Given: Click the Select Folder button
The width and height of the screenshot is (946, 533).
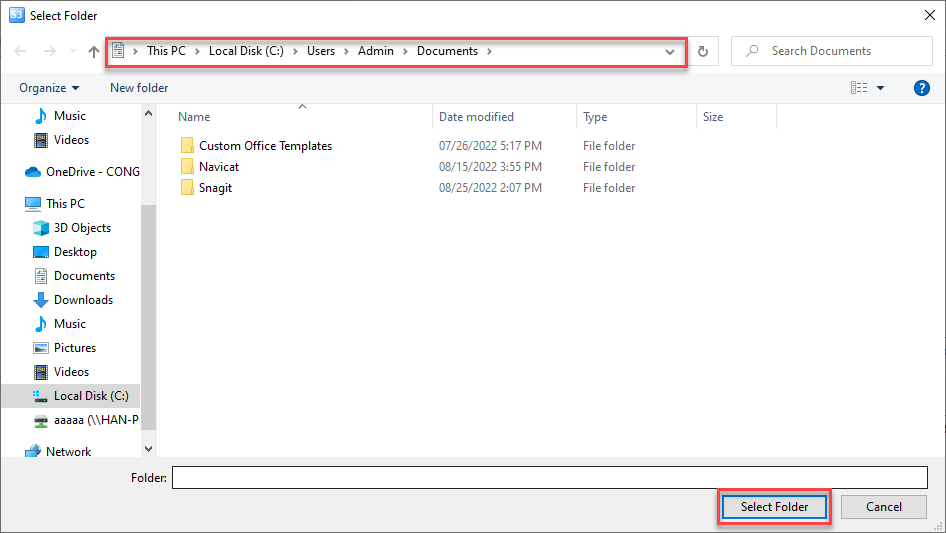Looking at the screenshot, I should tap(774, 507).
